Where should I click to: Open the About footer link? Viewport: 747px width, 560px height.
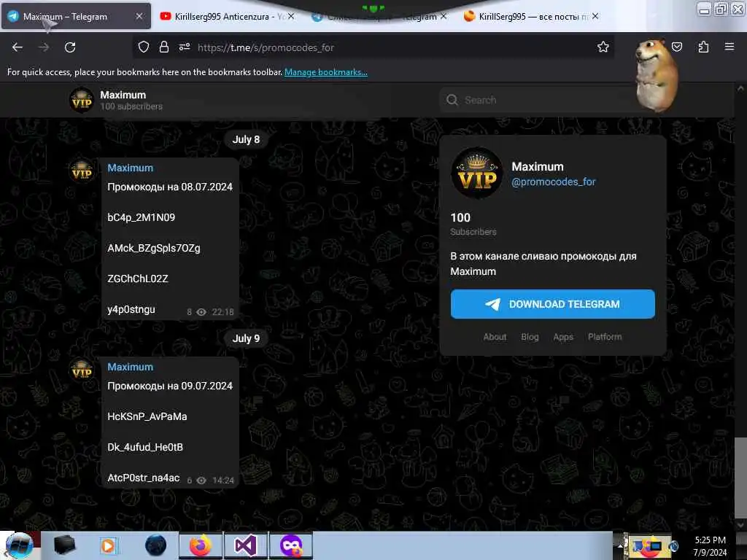495,337
